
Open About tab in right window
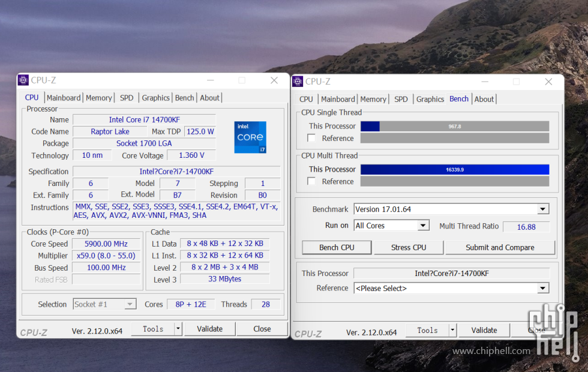(484, 100)
